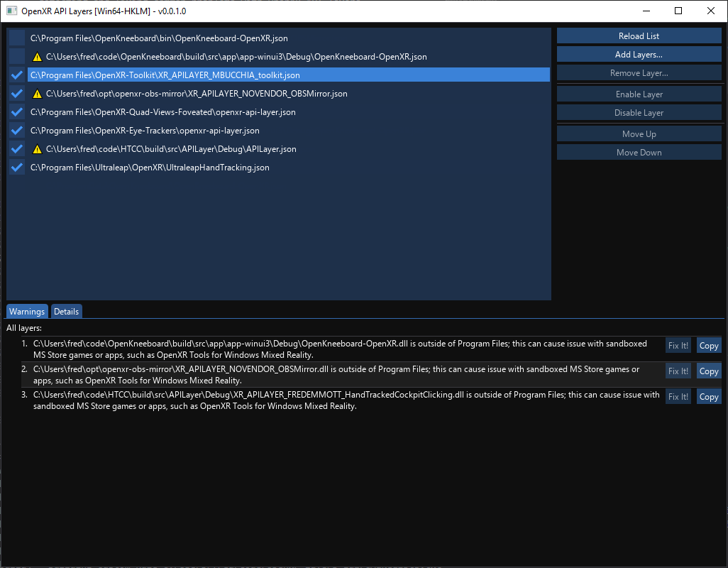Click warning 1 text about OpenKneeboard-OpenXR.dll

coord(340,349)
